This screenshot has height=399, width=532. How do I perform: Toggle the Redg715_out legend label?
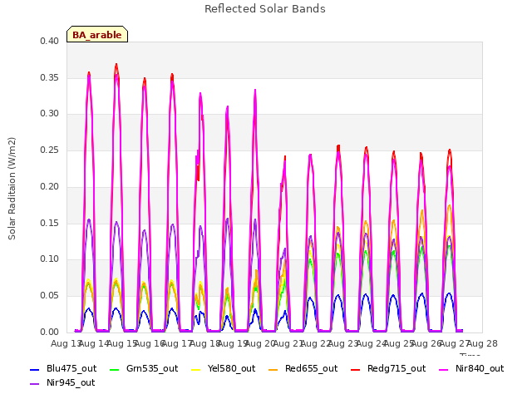pyautogui.click(x=397, y=369)
